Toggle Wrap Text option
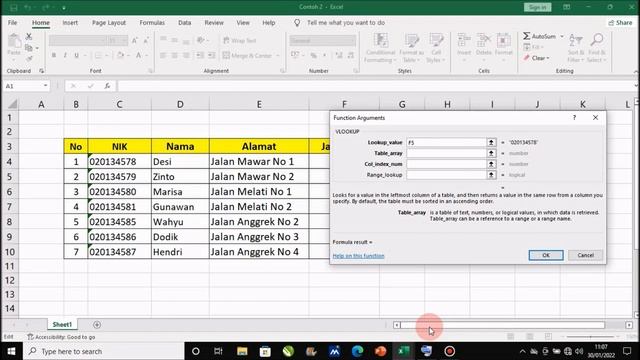 (240, 40)
